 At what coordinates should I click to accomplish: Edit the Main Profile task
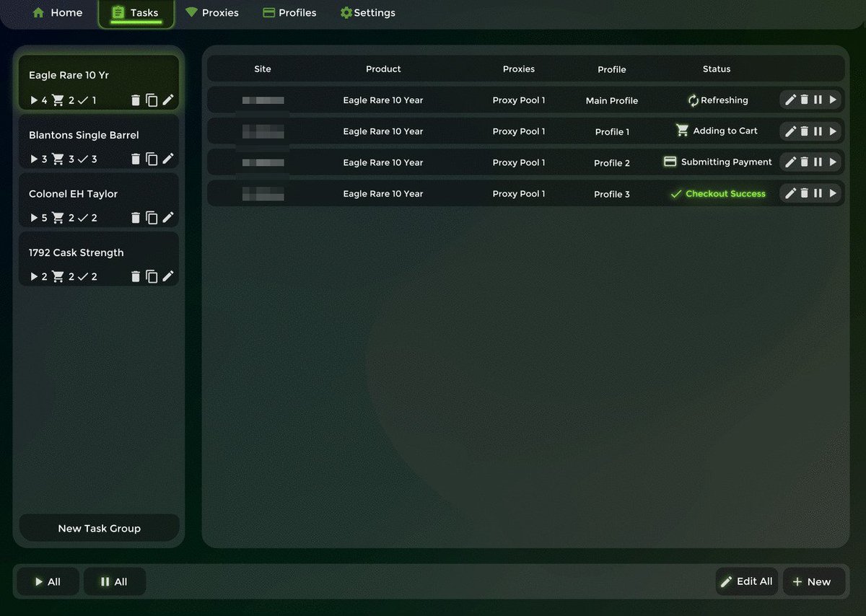(790, 100)
